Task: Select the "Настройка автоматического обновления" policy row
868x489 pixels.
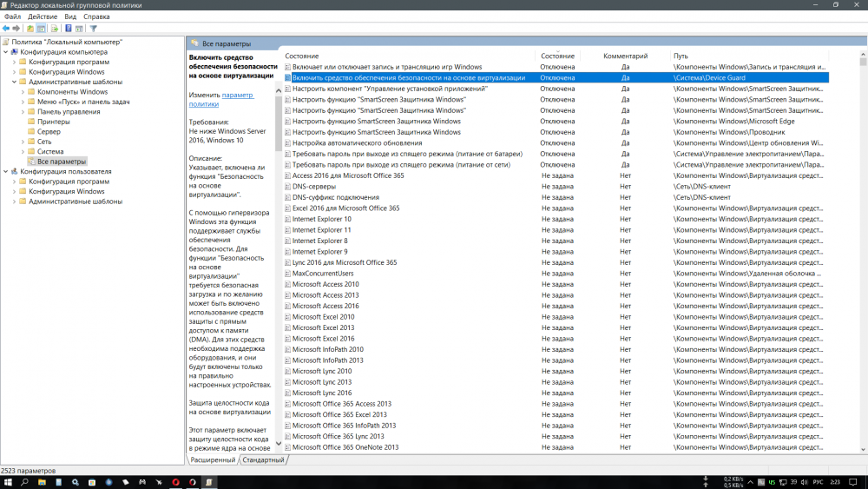Action: click(x=357, y=142)
